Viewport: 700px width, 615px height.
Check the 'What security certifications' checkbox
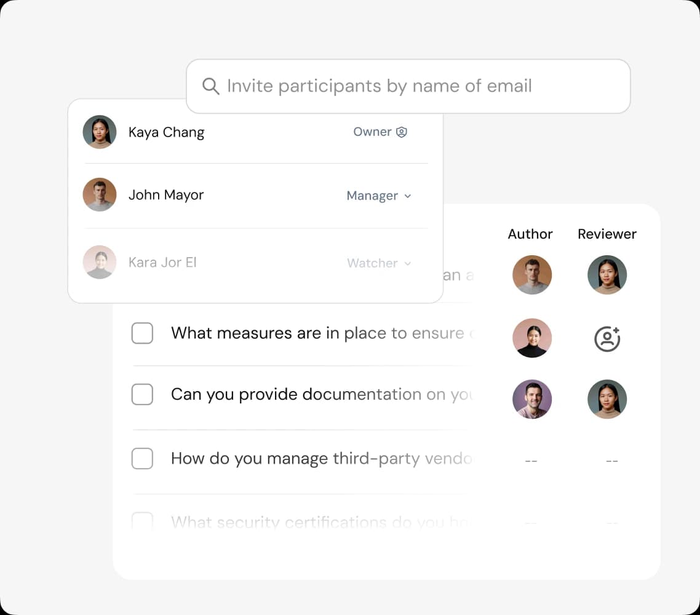[x=143, y=522]
